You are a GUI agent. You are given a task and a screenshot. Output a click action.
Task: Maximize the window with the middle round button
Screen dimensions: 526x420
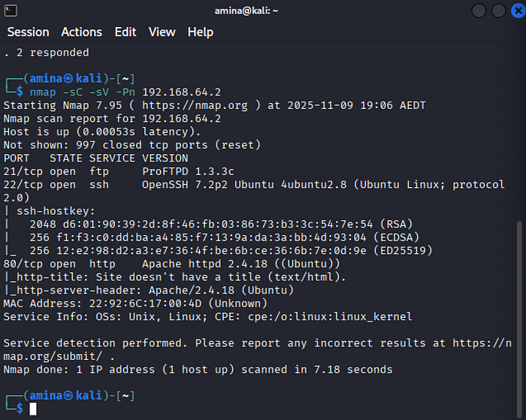498,11
